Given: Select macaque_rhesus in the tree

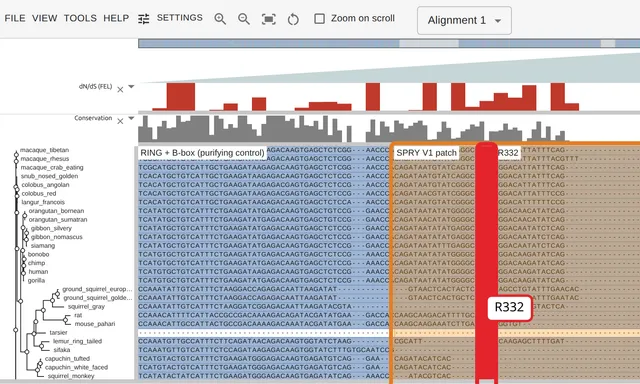Looking at the screenshot, I should [x=45, y=159].
